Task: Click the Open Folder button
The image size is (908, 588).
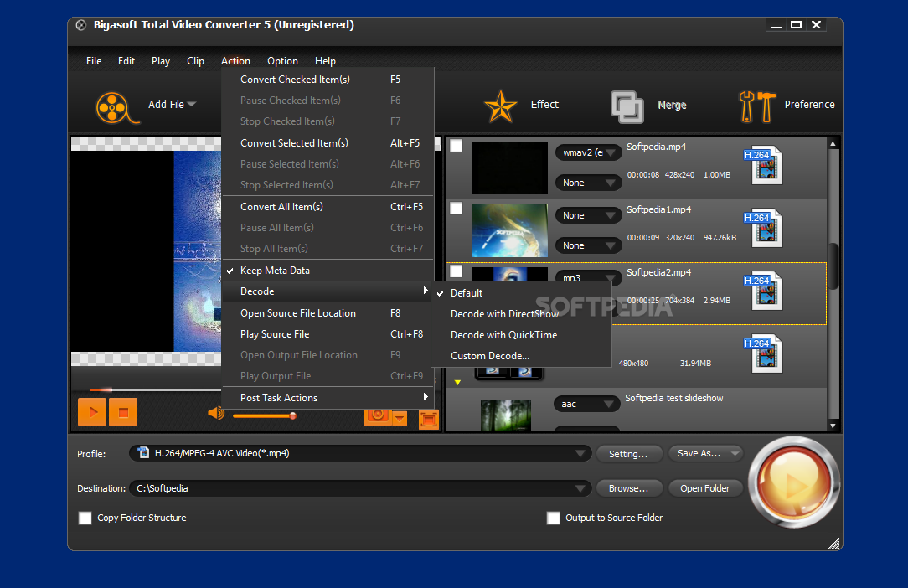Action: point(704,489)
